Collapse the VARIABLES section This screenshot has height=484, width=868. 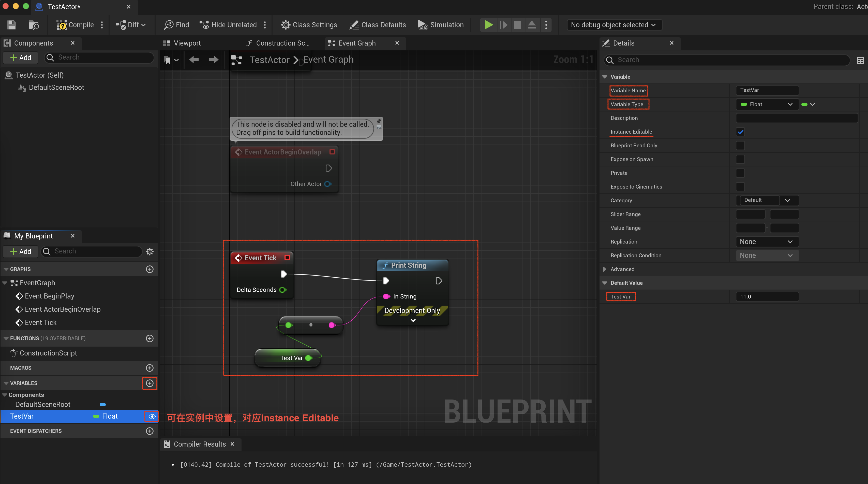(6, 383)
